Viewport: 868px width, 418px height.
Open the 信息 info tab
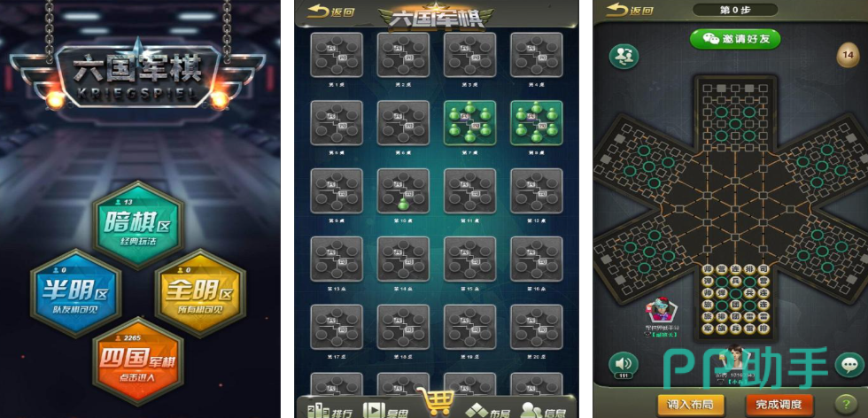[x=543, y=411]
